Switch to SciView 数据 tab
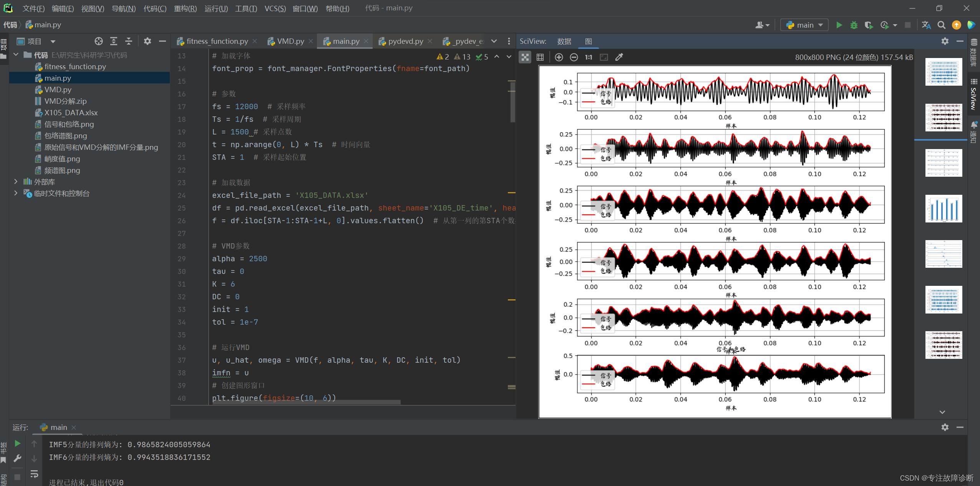Viewport: 980px width, 486px height. pos(564,41)
